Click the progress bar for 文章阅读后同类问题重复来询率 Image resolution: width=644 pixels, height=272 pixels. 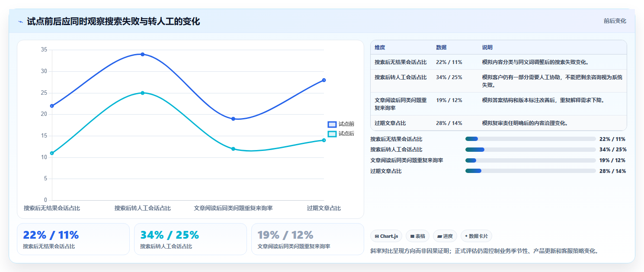(x=530, y=160)
